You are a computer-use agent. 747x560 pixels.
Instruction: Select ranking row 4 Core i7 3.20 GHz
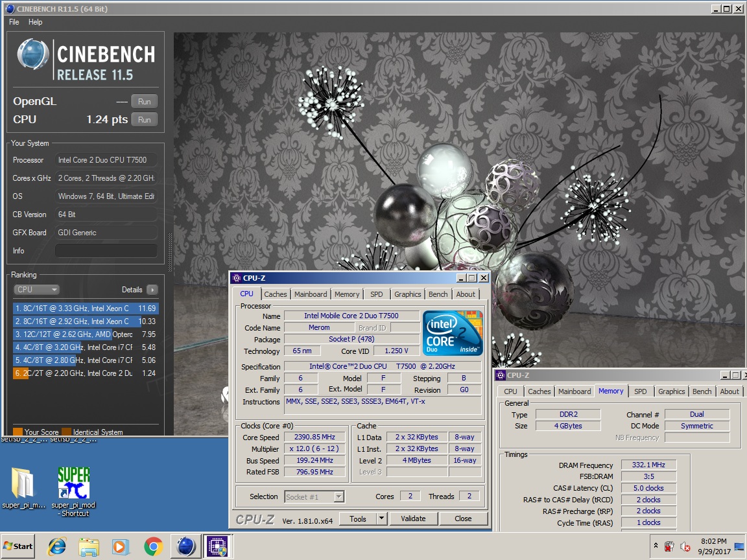86,347
